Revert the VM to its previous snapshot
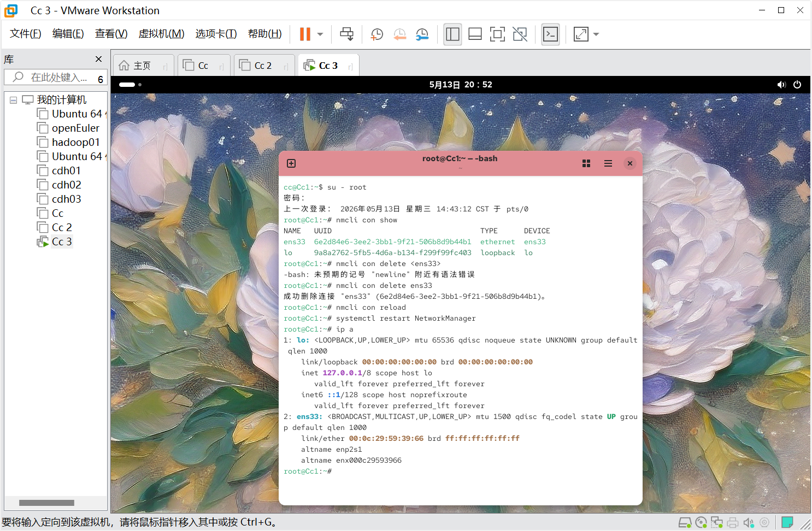 click(x=400, y=34)
